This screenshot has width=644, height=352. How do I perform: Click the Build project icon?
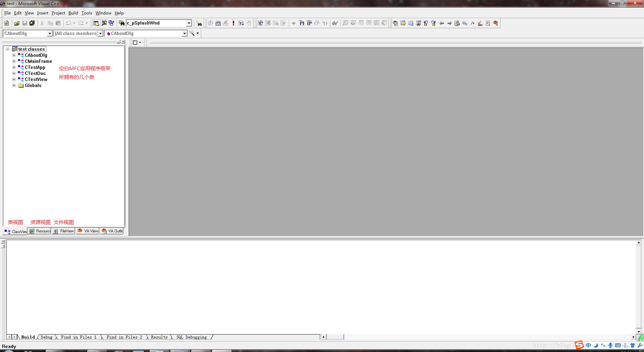218,23
